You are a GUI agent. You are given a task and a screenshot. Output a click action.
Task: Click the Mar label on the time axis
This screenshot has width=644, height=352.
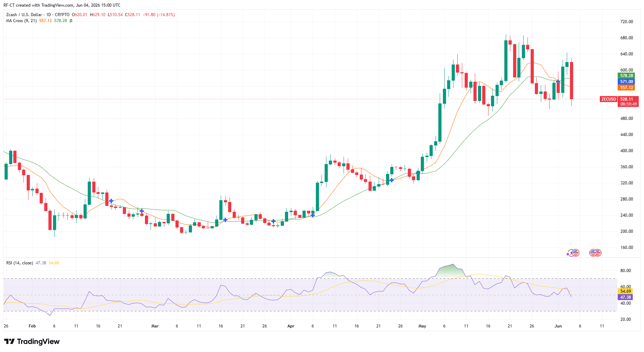[x=155, y=326]
